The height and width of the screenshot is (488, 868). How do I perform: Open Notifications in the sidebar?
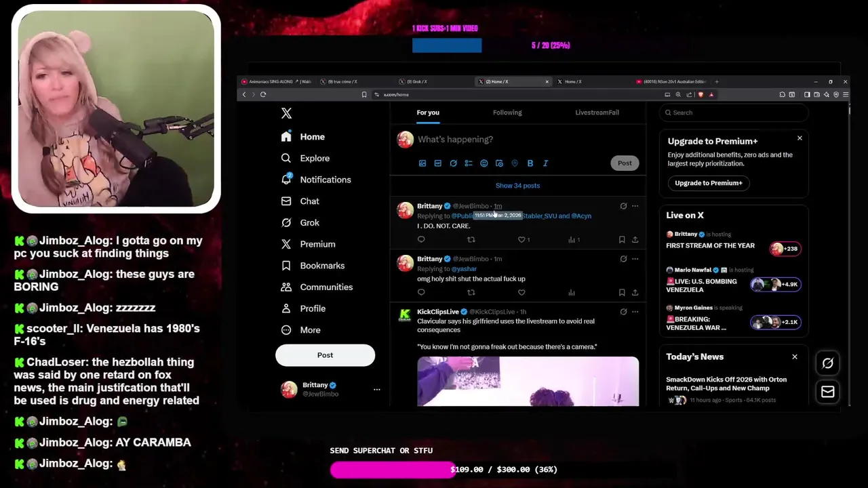pyautogui.click(x=316, y=180)
